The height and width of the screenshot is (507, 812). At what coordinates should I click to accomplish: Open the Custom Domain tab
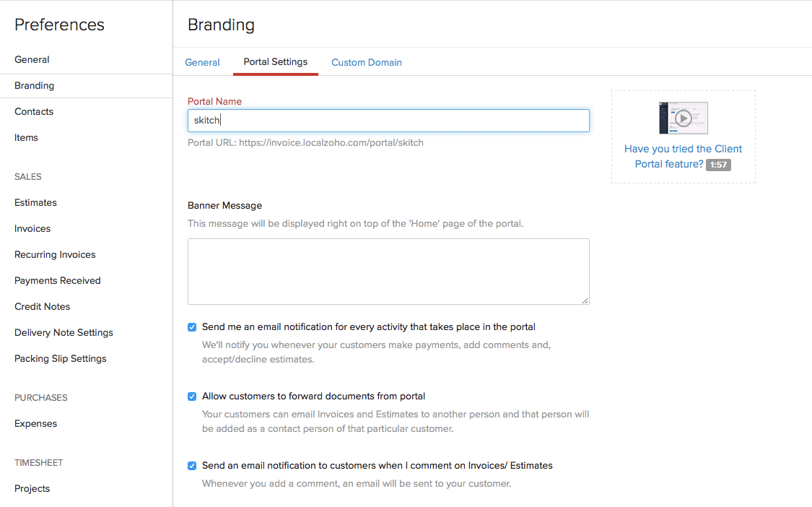coord(367,63)
